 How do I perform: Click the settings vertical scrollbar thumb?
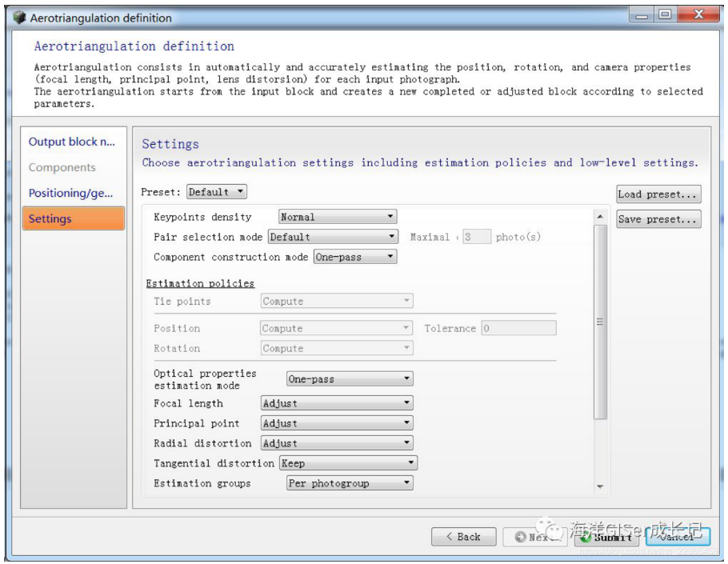click(x=600, y=322)
